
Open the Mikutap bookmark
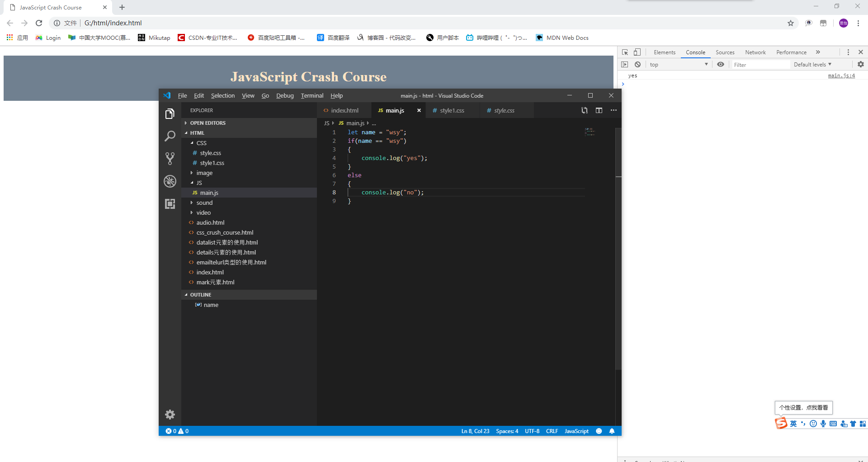click(x=154, y=38)
